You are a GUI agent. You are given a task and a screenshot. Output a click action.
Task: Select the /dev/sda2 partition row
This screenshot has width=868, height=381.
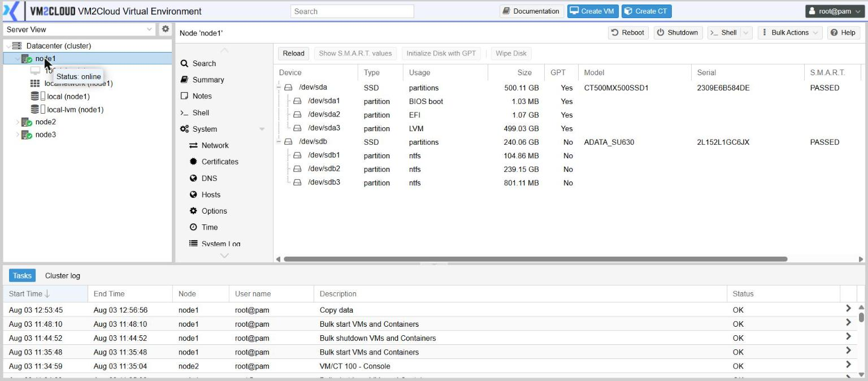(x=568, y=115)
